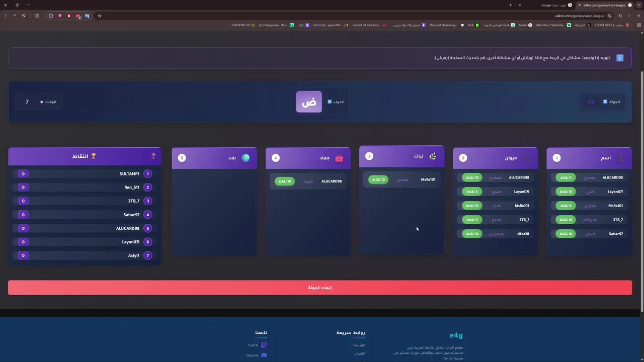Click the red box icon in 'جماد' header
This screenshot has width=644, height=362.
click(x=339, y=158)
